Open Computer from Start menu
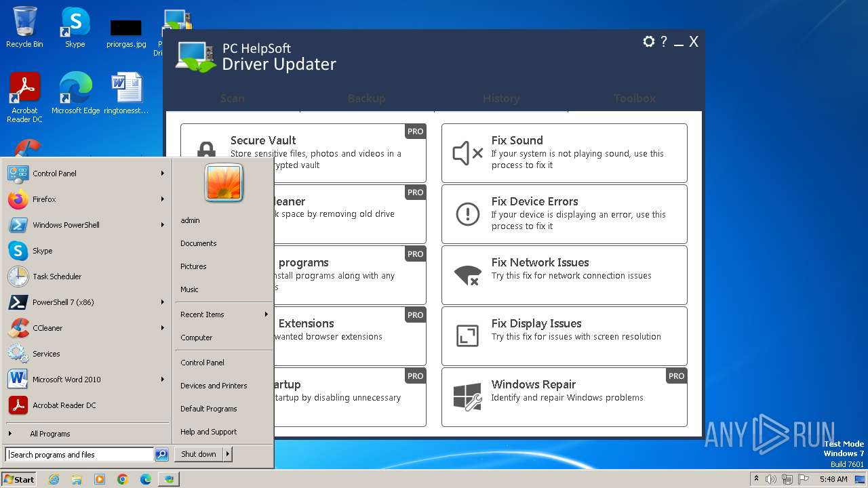868x488 pixels. (197, 338)
